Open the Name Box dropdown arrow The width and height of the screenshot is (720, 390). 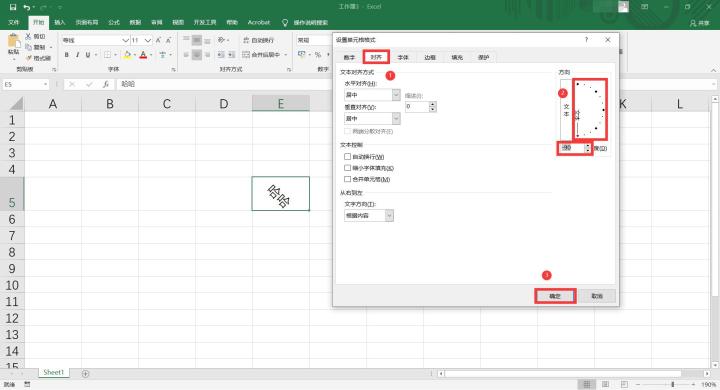click(45, 85)
